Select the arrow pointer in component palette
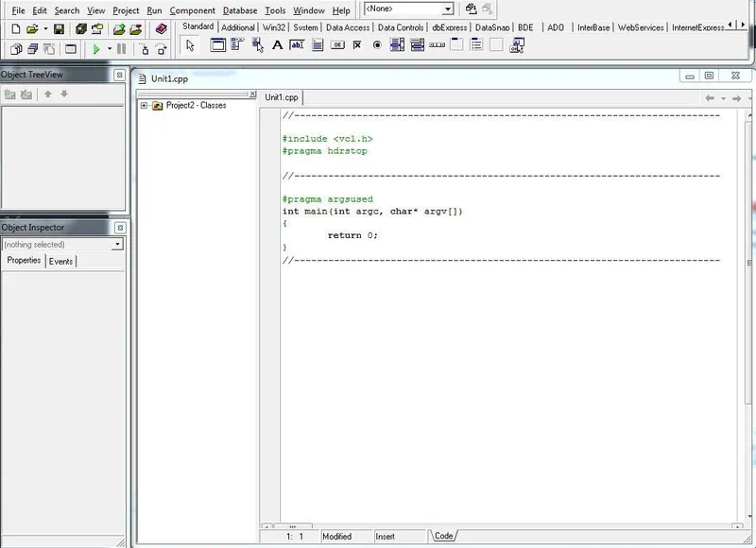This screenshot has height=548, width=756. [x=190, y=45]
